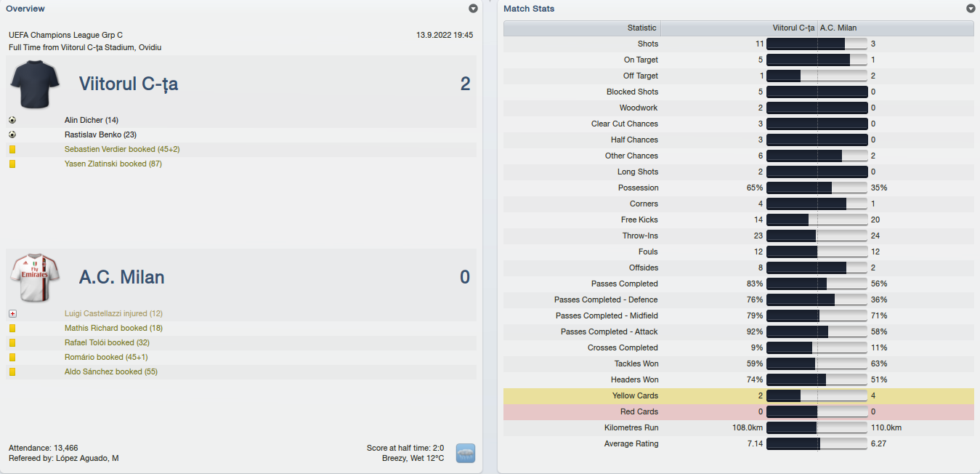Viewport: 980px width, 474px height.
Task: Open the A.C. Milan team name link
Action: point(122,277)
